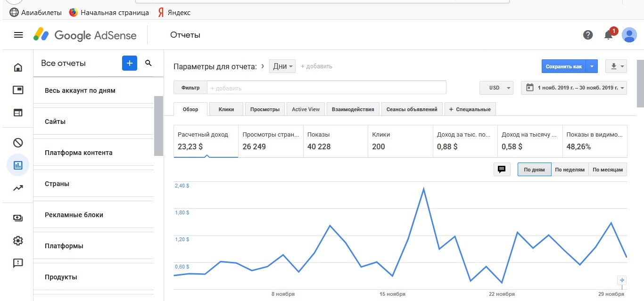
Task: Expand Сохранить как dropdown arrow
Action: point(592,66)
